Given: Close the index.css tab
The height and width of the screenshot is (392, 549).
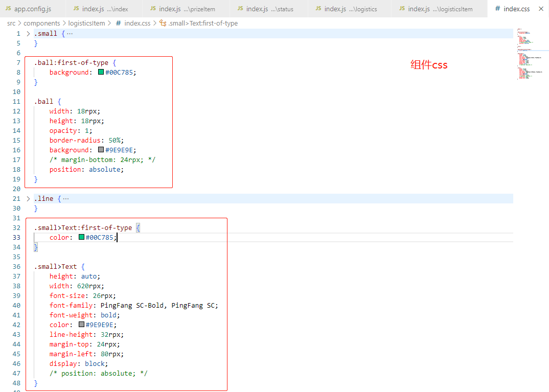Looking at the screenshot, I should 541,9.
